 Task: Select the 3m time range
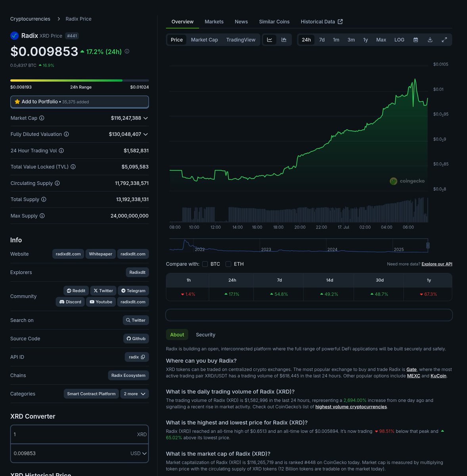[351, 40]
